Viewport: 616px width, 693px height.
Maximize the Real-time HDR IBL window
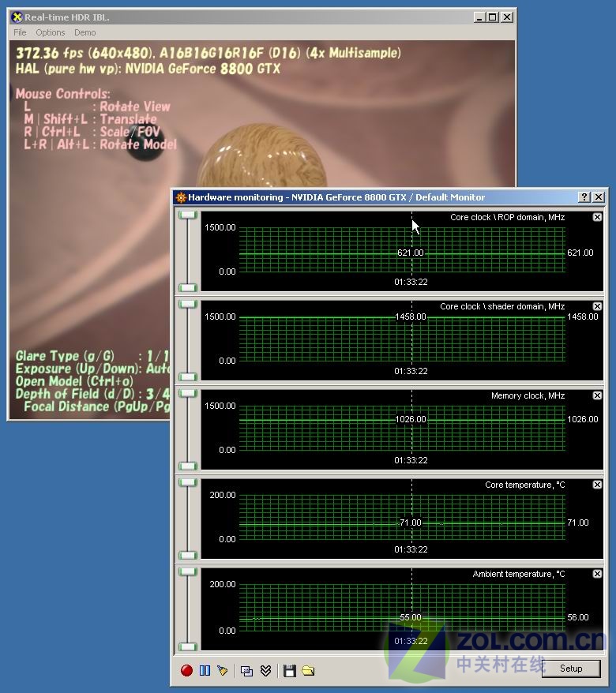click(x=492, y=17)
